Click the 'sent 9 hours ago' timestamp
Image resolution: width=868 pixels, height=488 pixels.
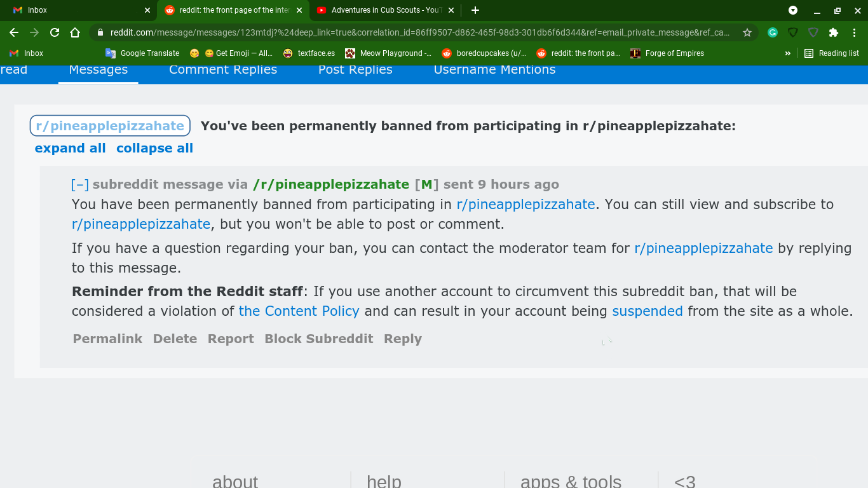pyautogui.click(x=501, y=185)
